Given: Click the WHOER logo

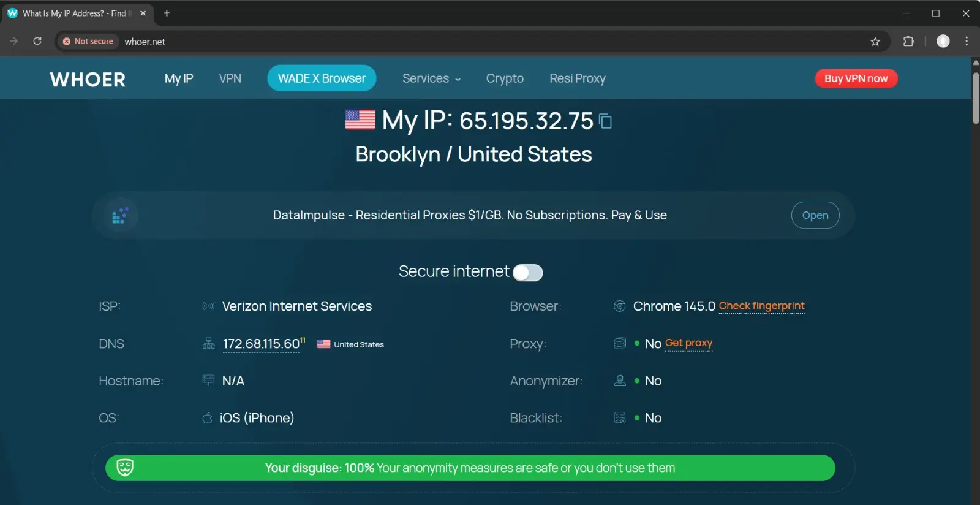Looking at the screenshot, I should 88,79.
